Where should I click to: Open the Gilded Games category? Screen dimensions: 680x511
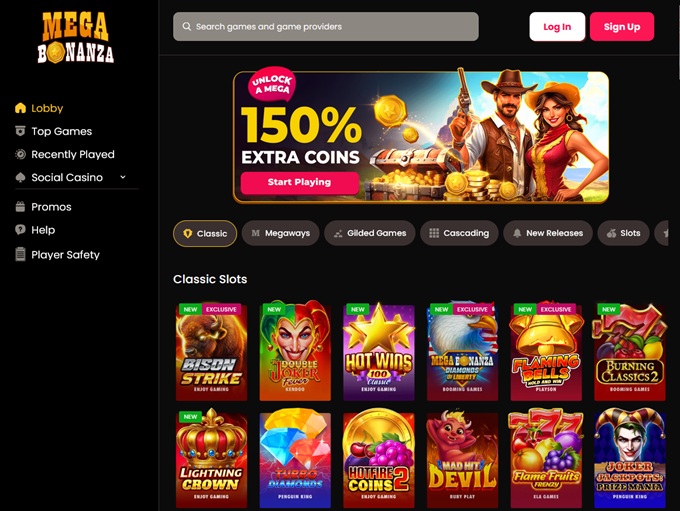tap(369, 233)
